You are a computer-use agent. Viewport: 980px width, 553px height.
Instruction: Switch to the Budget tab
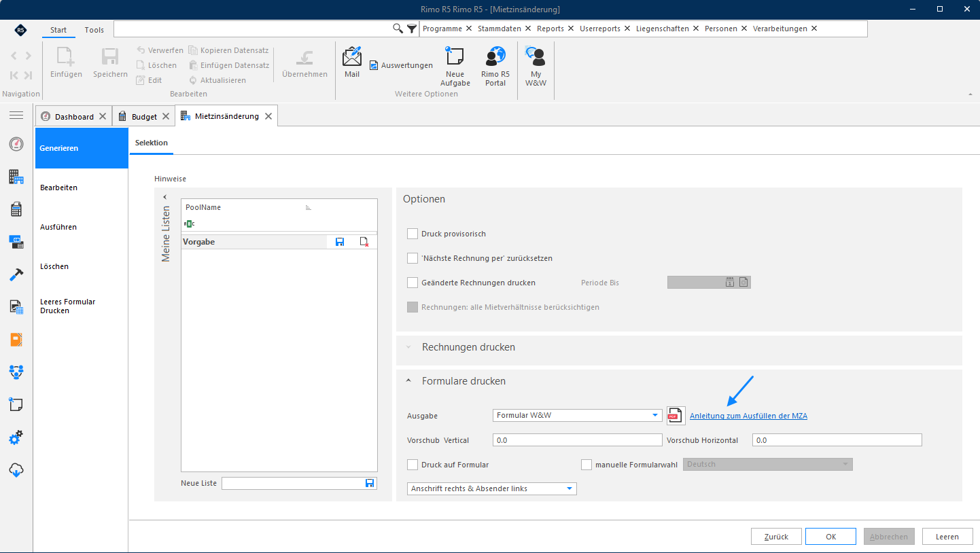pyautogui.click(x=143, y=116)
